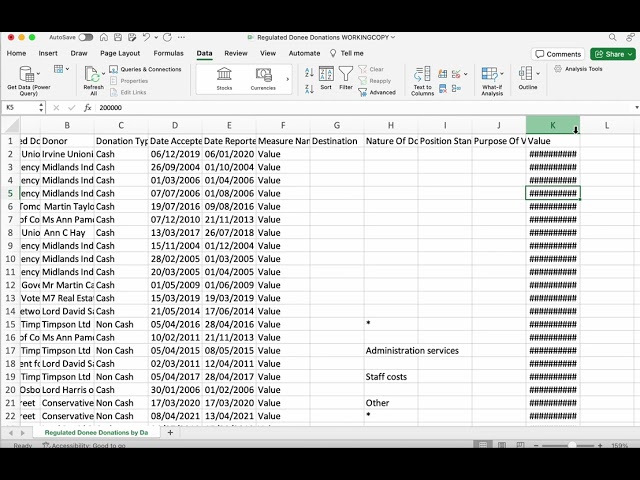Select the Stocks data type
Image resolution: width=640 pixels, height=480 pixels.
(x=224, y=79)
